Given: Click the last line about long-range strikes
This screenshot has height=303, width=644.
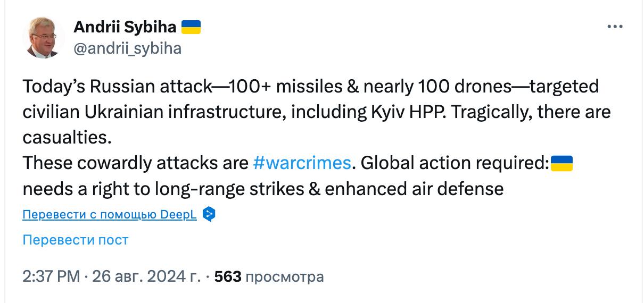Looking at the screenshot, I should 263,189.
